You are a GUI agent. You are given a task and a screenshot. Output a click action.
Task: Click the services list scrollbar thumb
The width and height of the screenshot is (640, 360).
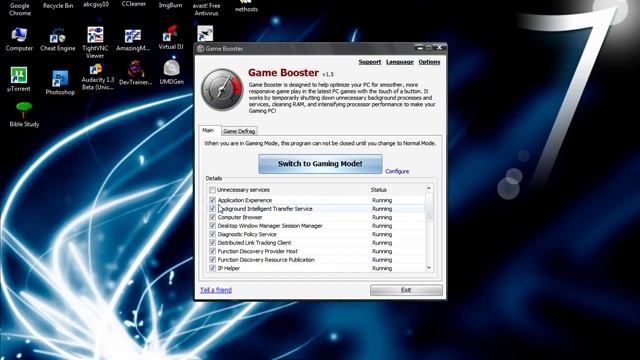click(x=429, y=207)
